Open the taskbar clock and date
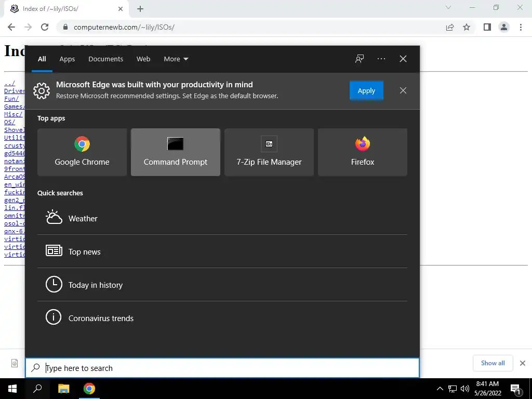The height and width of the screenshot is (399, 532). point(487,389)
